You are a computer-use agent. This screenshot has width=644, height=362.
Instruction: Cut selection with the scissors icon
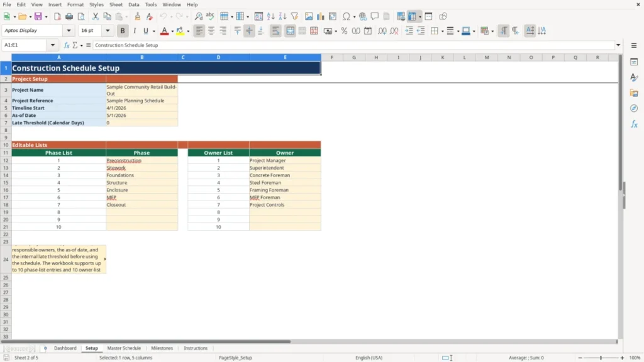pyautogui.click(x=96, y=16)
